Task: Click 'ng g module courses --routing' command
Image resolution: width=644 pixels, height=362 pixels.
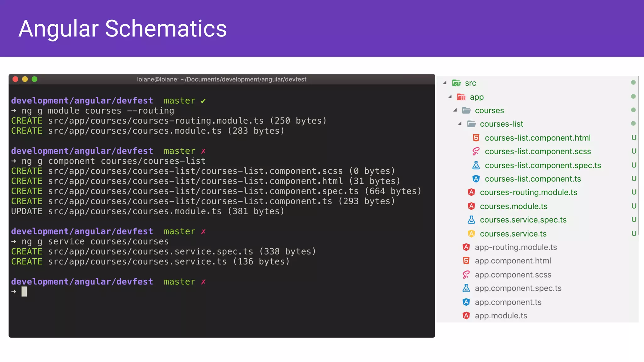Action: [98, 111]
